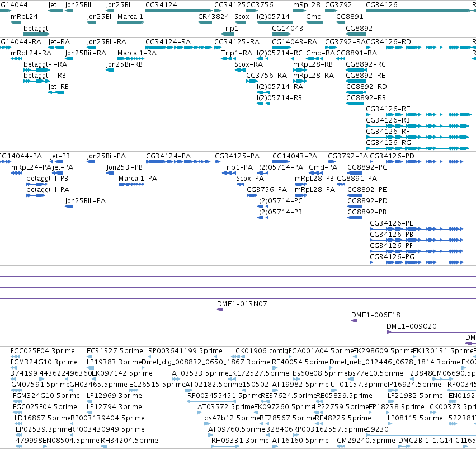Select the l(2)05714-RB transcript label
Screen dimensions: 476x449
point(279,98)
